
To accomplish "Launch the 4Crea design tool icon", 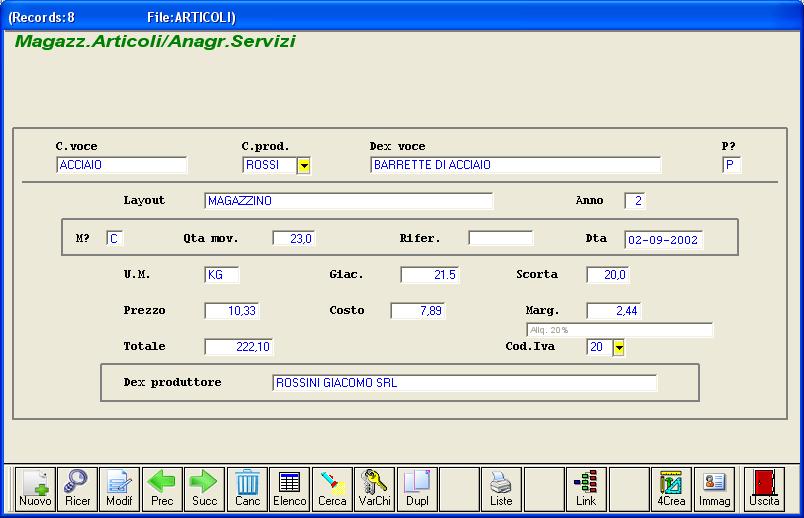I will coord(671,489).
